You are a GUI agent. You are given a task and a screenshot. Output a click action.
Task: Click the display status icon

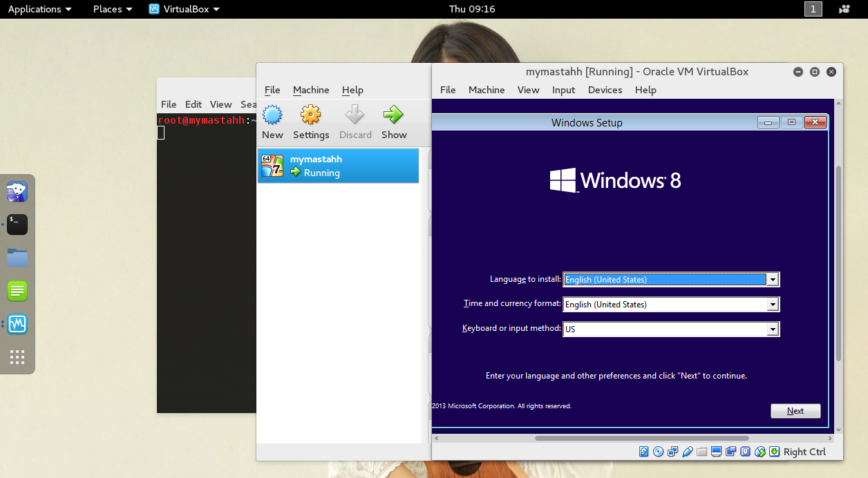(716, 452)
